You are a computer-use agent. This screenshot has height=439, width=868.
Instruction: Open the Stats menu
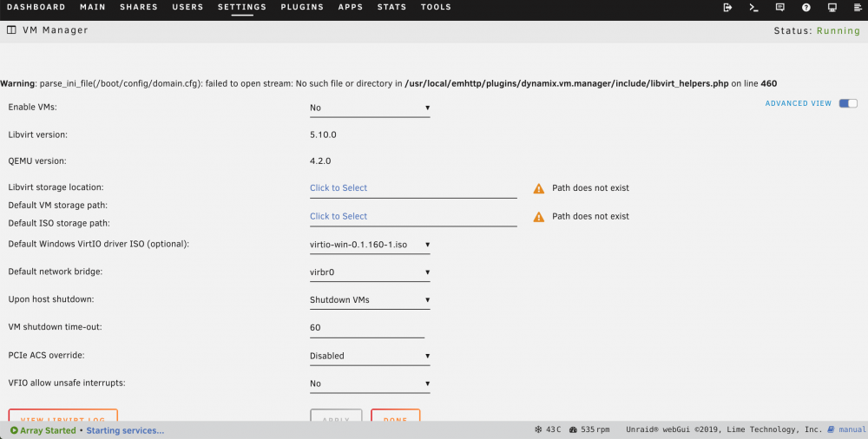392,7
